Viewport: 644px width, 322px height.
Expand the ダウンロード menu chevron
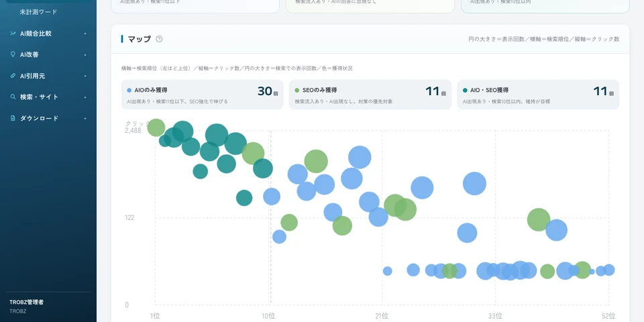coord(85,118)
